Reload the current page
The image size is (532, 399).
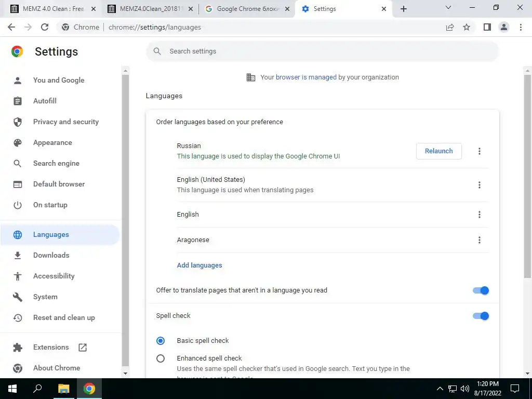45,27
